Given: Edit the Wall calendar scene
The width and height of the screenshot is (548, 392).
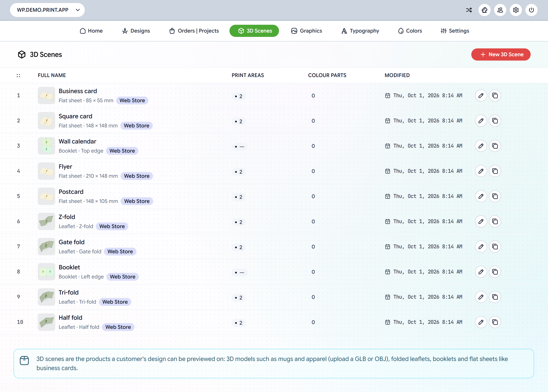Looking at the screenshot, I should (x=481, y=146).
